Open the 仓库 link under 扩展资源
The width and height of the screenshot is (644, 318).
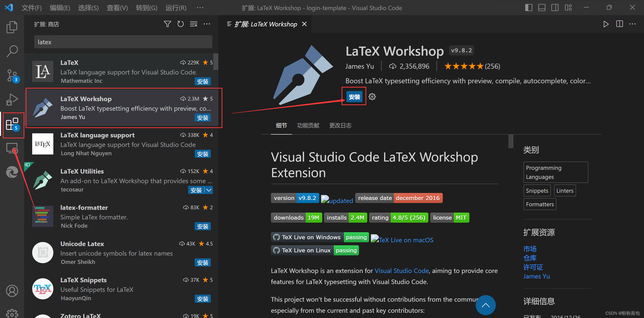tap(530, 258)
